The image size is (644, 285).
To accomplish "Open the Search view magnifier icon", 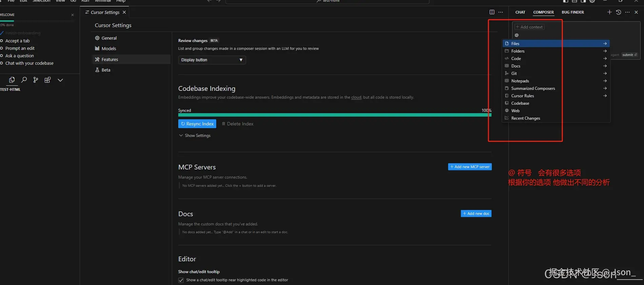I will [24, 80].
